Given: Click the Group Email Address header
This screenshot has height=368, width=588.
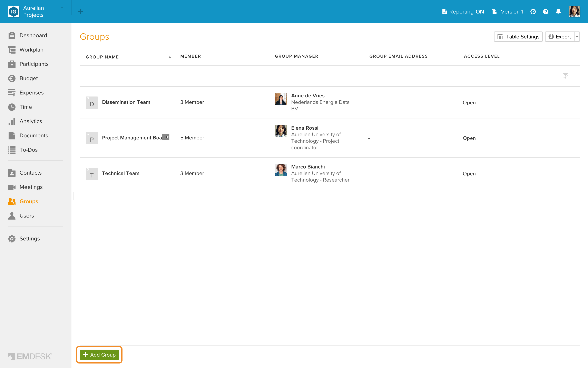Looking at the screenshot, I should pos(398,56).
